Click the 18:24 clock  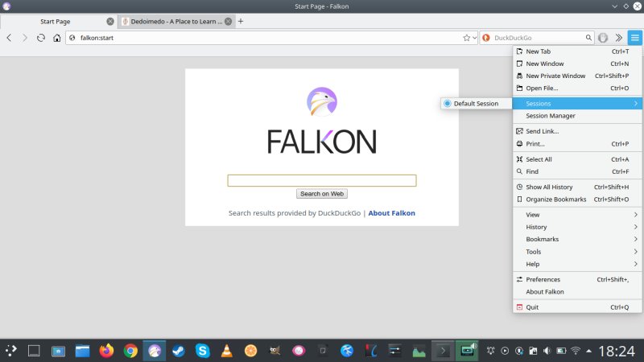pos(617,351)
